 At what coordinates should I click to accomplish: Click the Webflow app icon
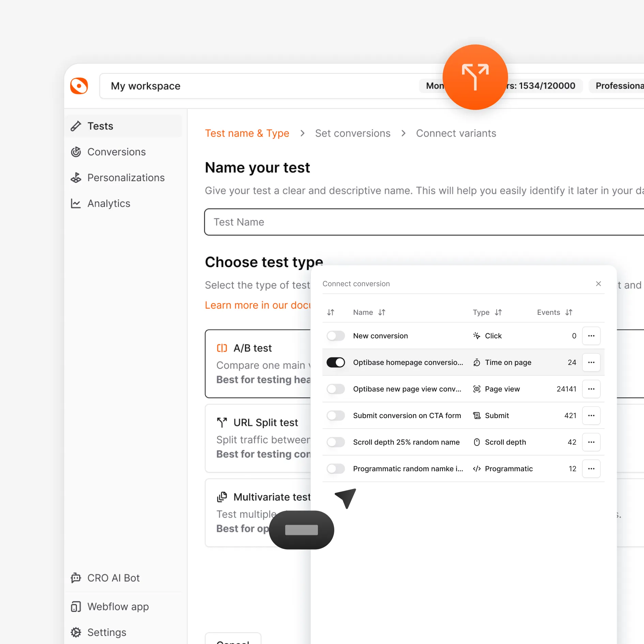76,607
